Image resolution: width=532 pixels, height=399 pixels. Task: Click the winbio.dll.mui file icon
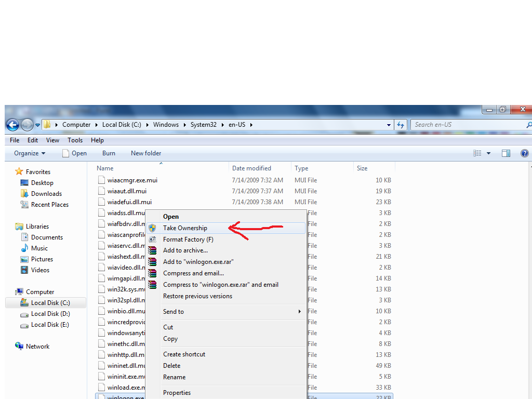pyautogui.click(x=101, y=311)
